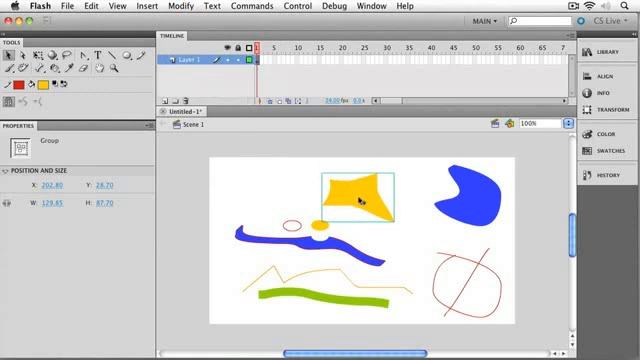The width and height of the screenshot is (640, 360).
Task: Open the File menu
Action: click(67, 6)
